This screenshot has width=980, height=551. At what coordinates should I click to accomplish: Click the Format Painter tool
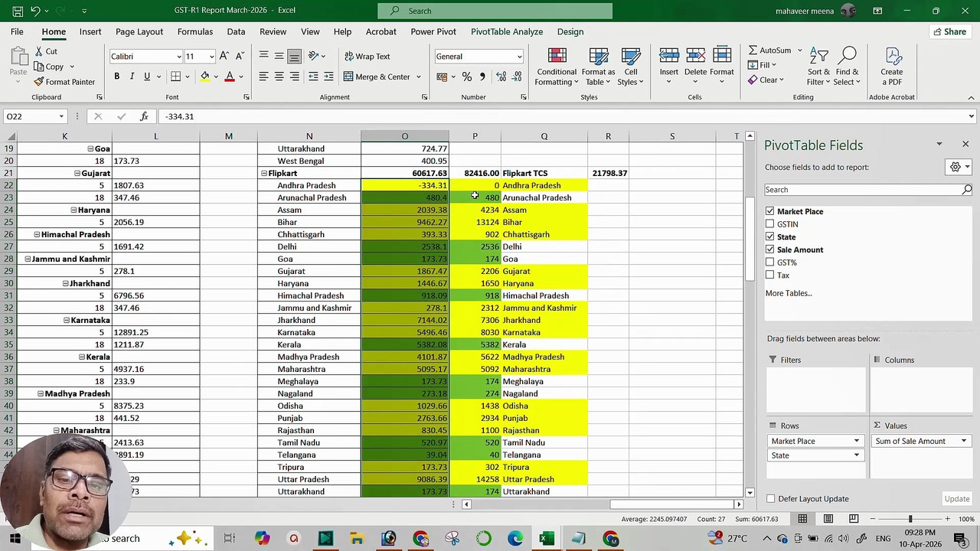(x=64, y=82)
